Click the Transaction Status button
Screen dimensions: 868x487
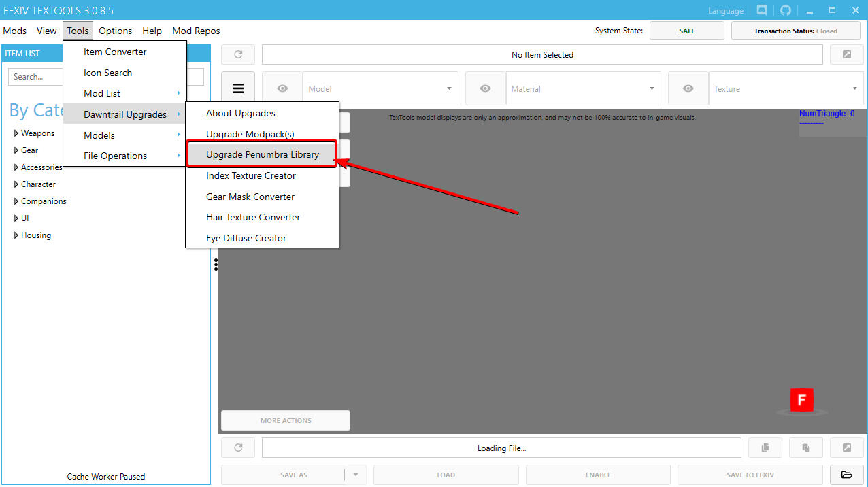(795, 31)
